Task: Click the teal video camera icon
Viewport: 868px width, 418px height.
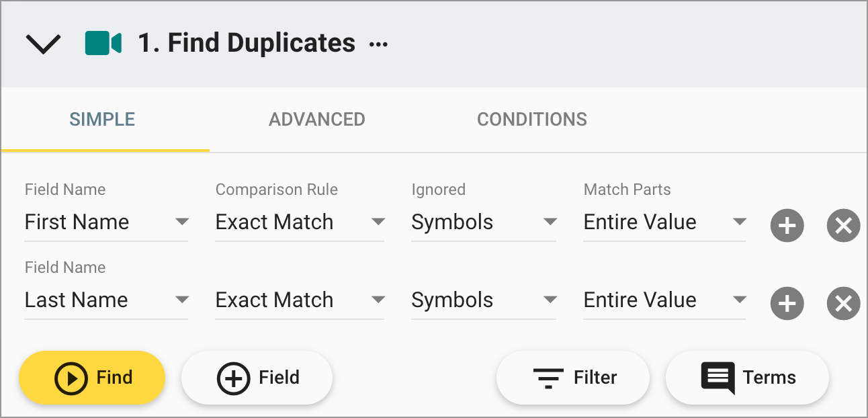Action: [x=103, y=43]
